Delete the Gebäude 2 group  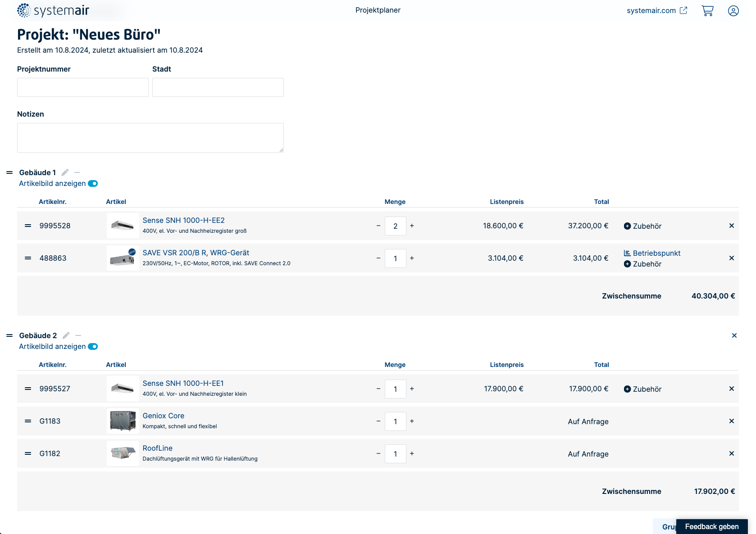coord(734,335)
